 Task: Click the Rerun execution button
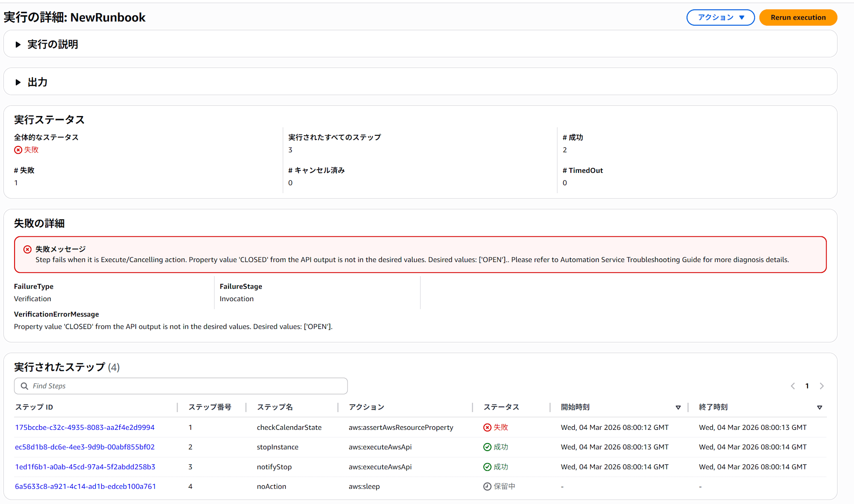(x=798, y=17)
